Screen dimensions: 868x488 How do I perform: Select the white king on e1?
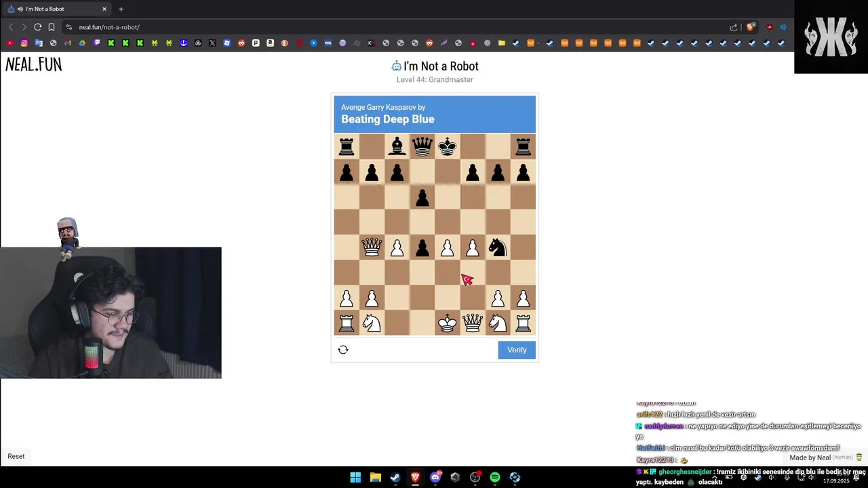click(447, 323)
